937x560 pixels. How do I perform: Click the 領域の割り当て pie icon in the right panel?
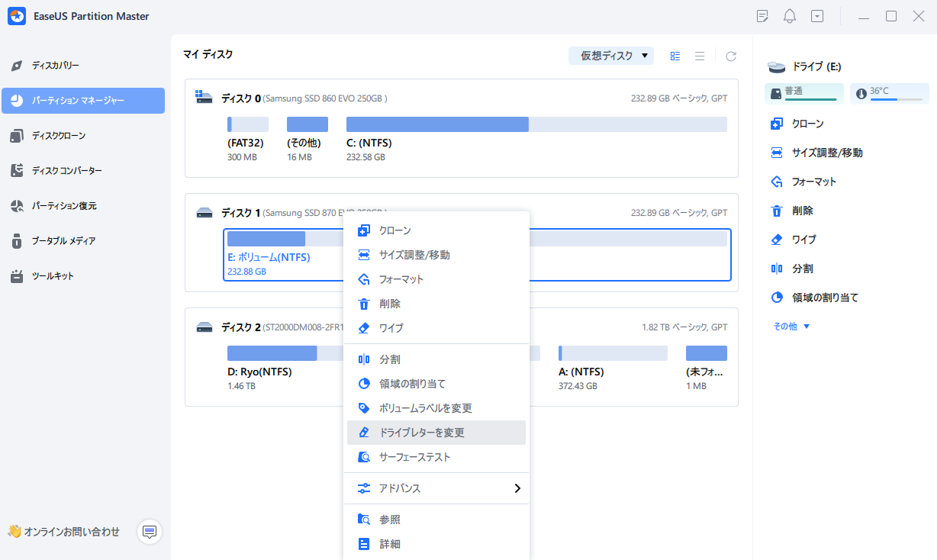(x=777, y=298)
